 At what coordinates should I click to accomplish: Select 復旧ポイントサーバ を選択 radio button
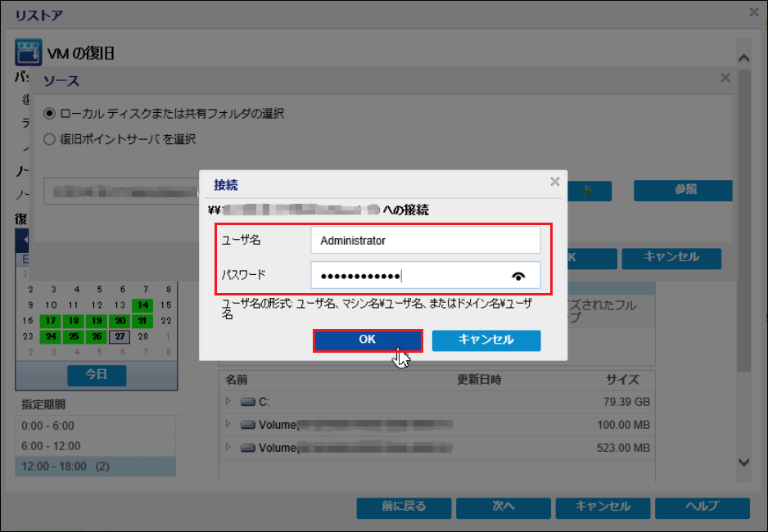point(49,139)
